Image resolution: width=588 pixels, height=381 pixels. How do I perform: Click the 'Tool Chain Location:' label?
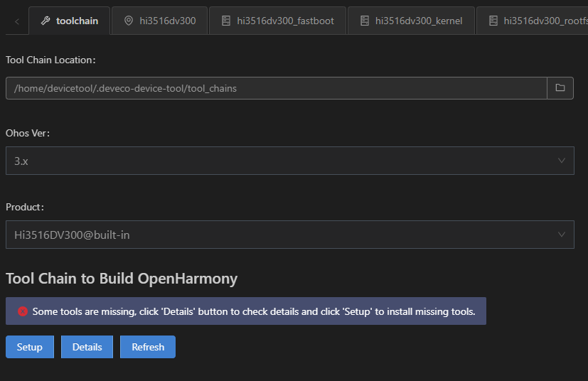click(x=50, y=60)
